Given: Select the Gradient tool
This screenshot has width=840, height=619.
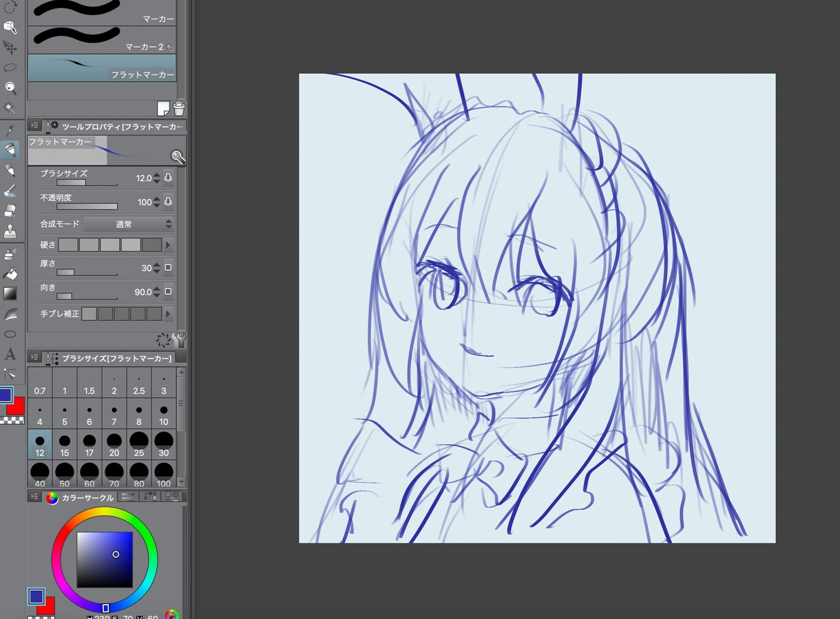Looking at the screenshot, I should click(x=10, y=294).
